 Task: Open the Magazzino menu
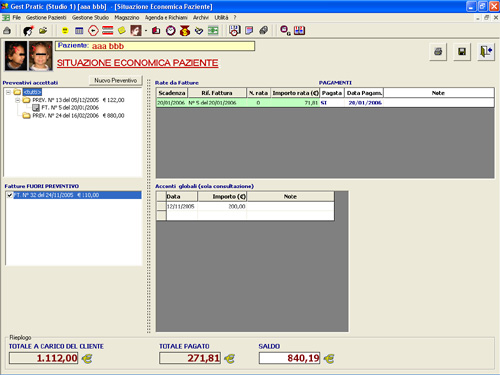127,18
